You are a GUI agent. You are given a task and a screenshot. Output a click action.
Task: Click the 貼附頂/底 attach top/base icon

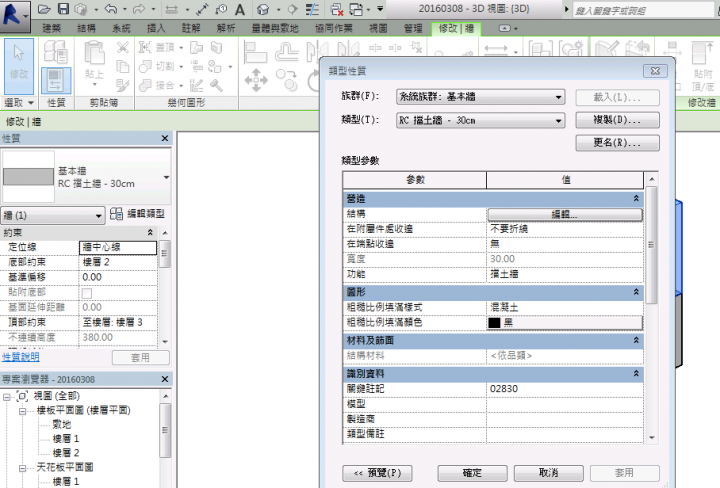pyautogui.click(x=702, y=65)
